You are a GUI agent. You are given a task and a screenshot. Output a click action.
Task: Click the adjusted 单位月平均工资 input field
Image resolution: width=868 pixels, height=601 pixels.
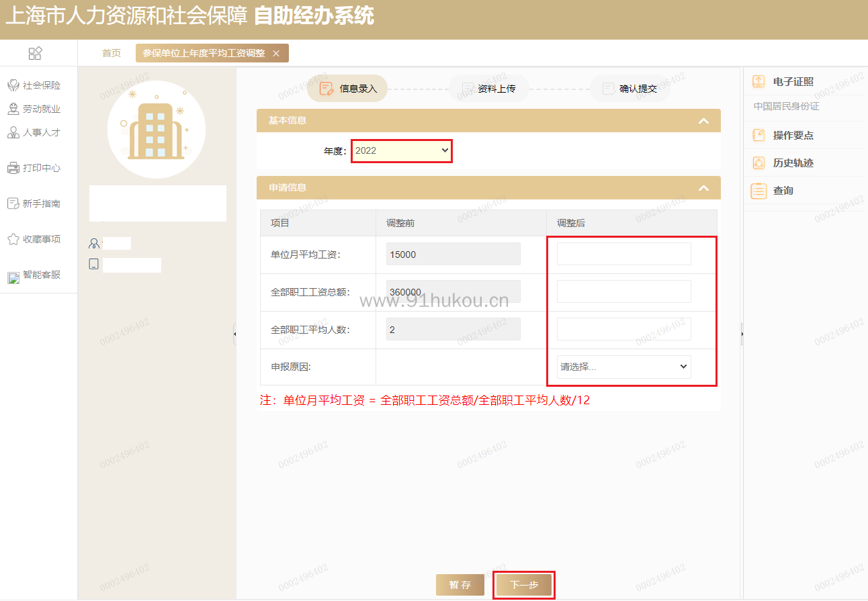623,254
